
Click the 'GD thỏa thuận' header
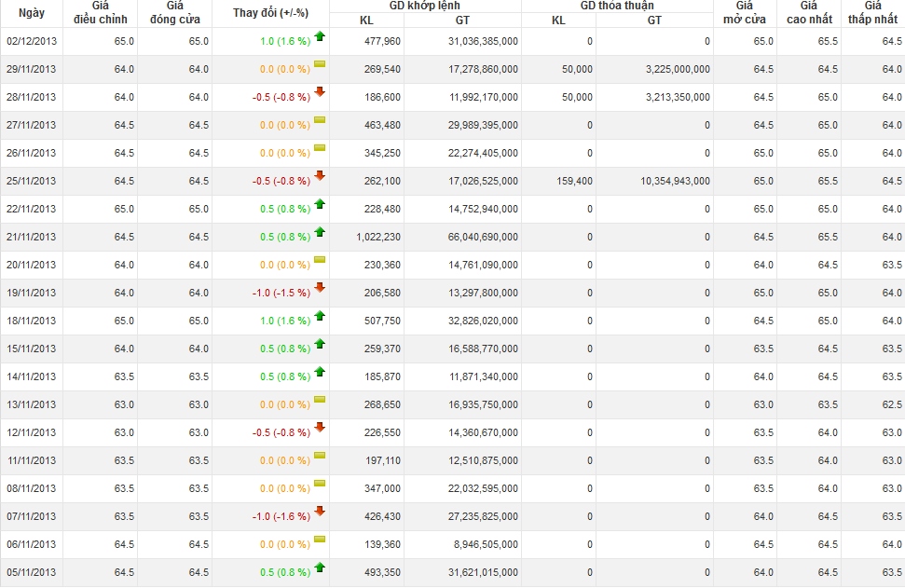(616, 6)
